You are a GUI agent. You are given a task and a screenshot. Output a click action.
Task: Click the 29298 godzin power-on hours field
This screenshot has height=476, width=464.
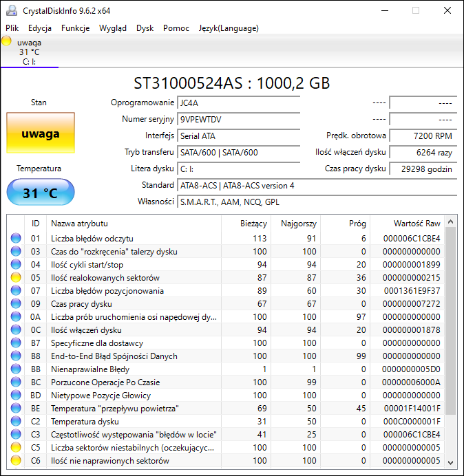click(x=423, y=169)
